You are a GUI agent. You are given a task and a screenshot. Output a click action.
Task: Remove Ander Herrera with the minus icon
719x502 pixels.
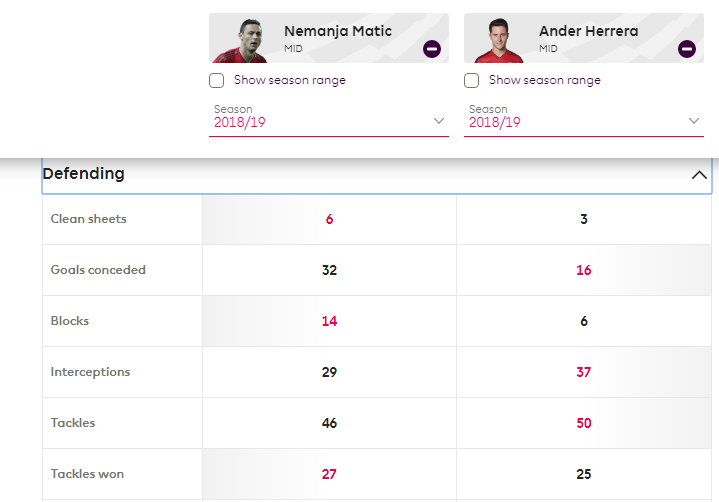(x=687, y=48)
